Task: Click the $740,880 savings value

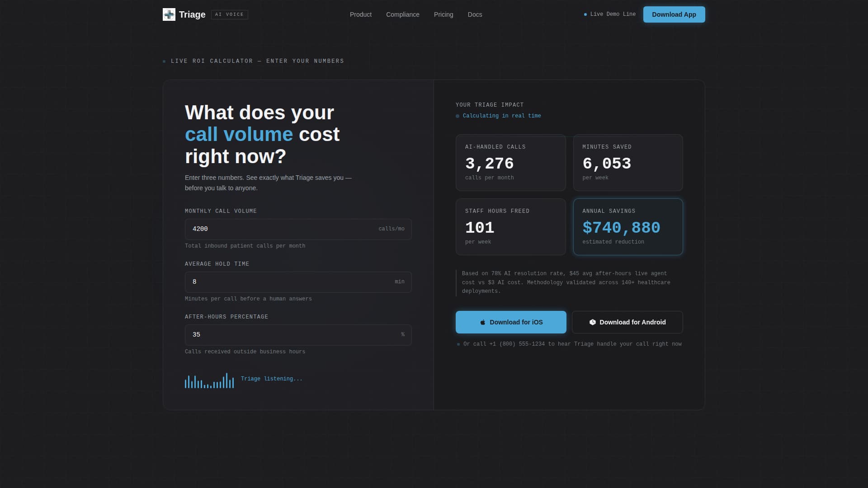Action: click(x=622, y=228)
